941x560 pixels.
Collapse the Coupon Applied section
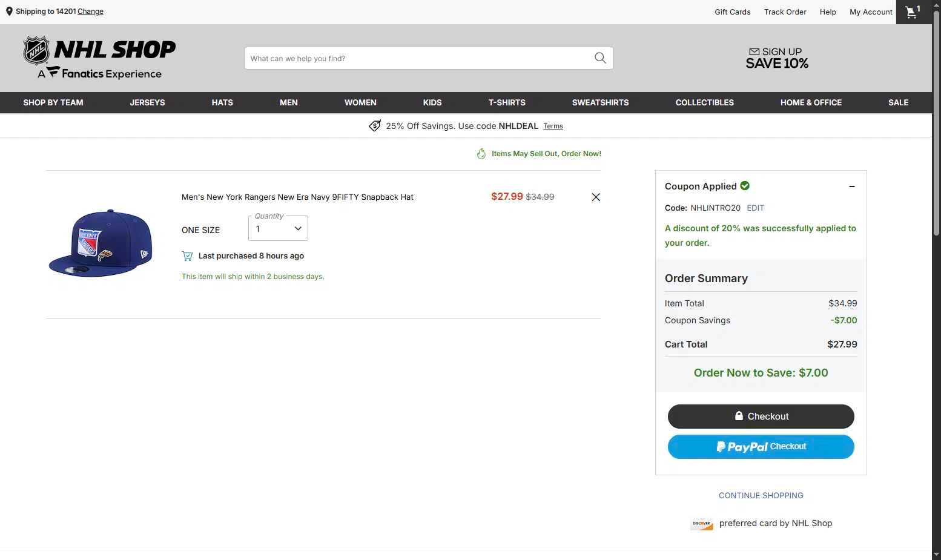tap(851, 186)
